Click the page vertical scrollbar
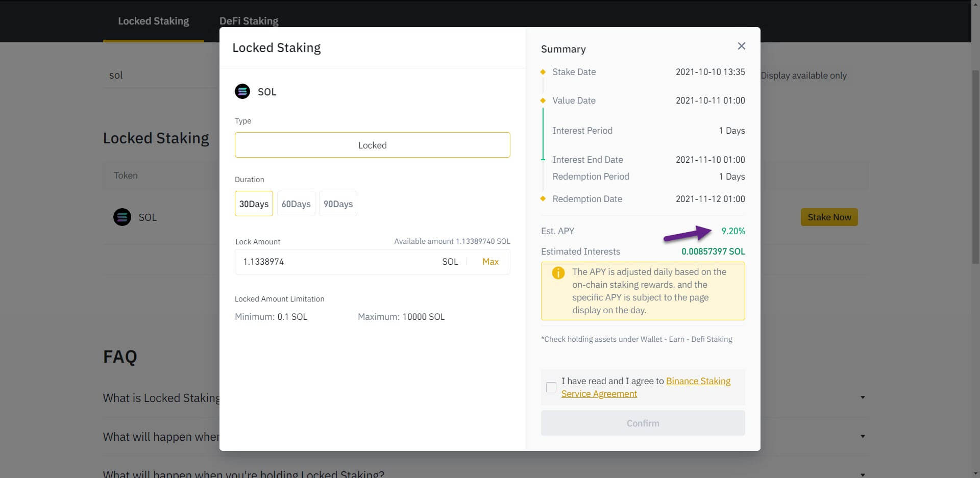980x478 pixels. point(975,167)
